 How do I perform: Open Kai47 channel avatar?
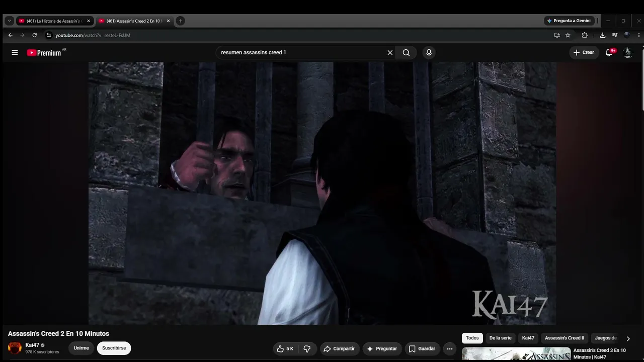click(x=15, y=348)
